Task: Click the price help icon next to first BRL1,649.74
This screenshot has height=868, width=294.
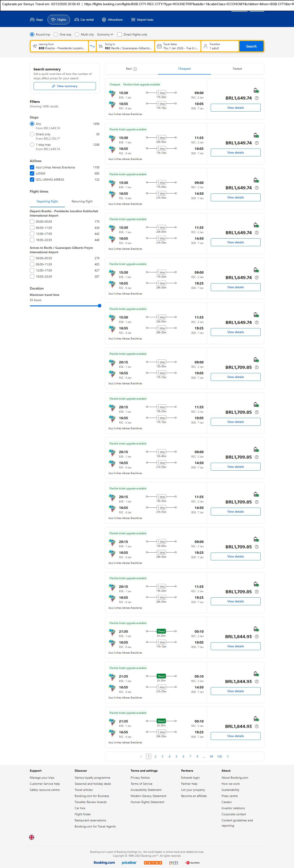Action: tap(257, 98)
